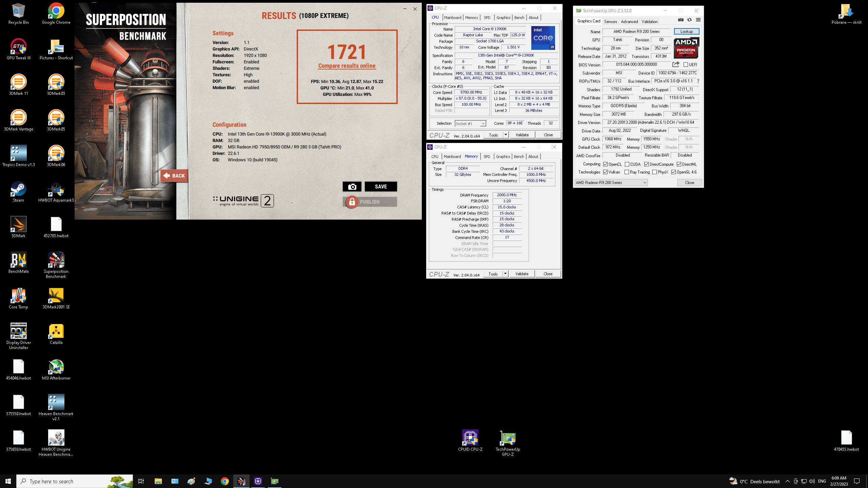Select the CPUID CPU-Z desktop icon

click(470, 440)
